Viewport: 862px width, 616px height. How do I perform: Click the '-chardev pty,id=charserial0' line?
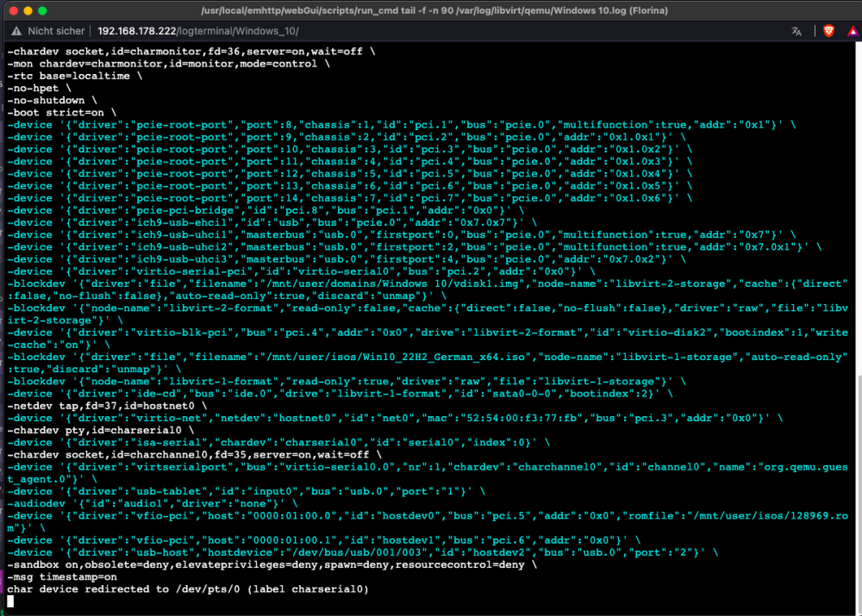pos(101,430)
